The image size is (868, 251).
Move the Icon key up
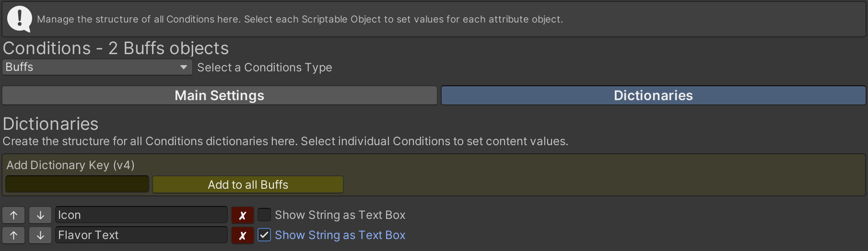13,215
